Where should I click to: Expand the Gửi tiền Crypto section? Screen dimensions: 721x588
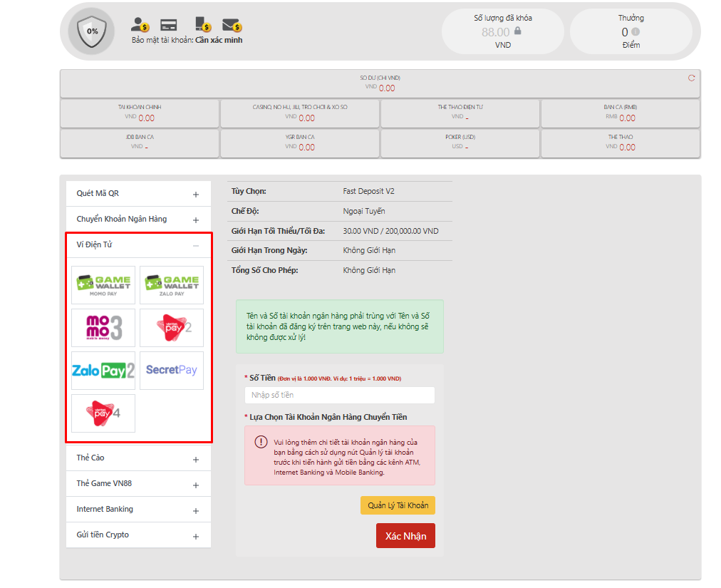pyautogui.click(x=138, y=535)
